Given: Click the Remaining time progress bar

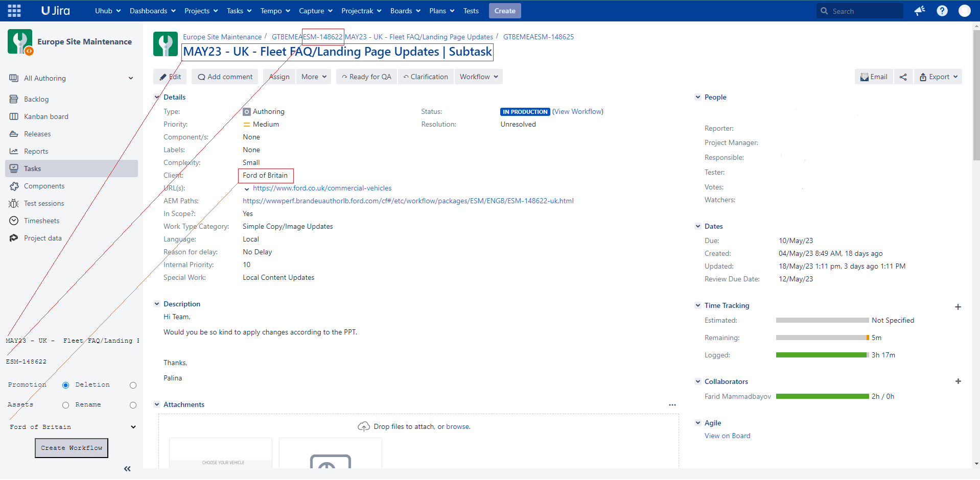Looking at the screenshot, I should [823, 338].
